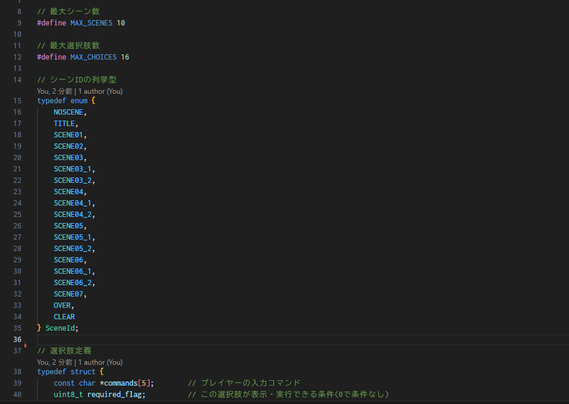Click the comment // プレイヤーの入力コマンド
This screenshot has height=404, width=569.
[x=244, y=383]
